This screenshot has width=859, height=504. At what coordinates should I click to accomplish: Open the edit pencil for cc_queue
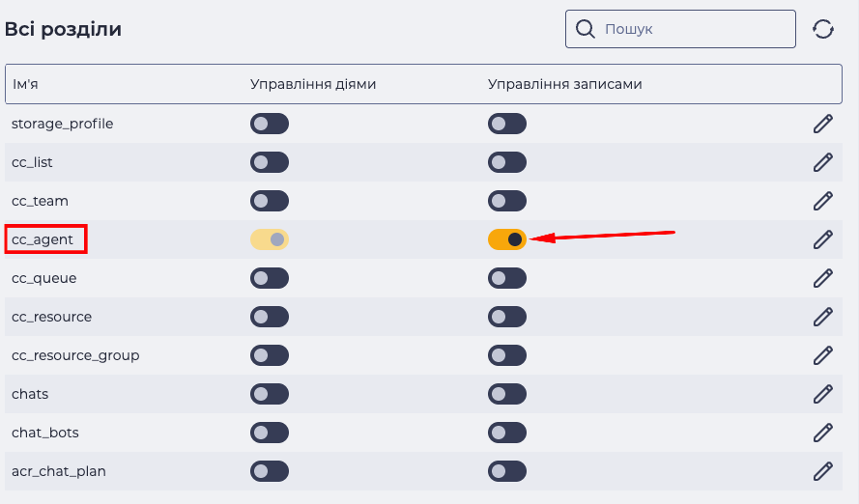[x=823, y=278]
